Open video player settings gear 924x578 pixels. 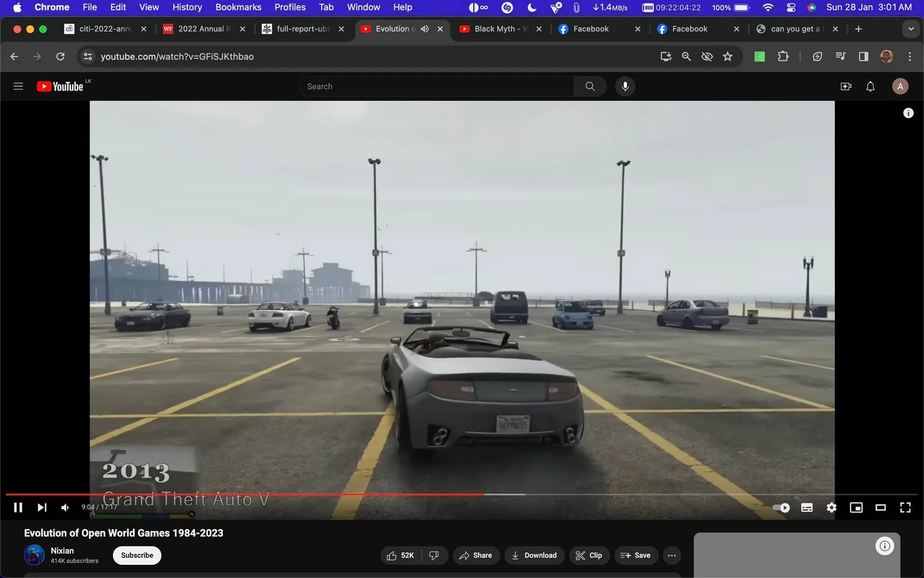(x=831, y=508)
